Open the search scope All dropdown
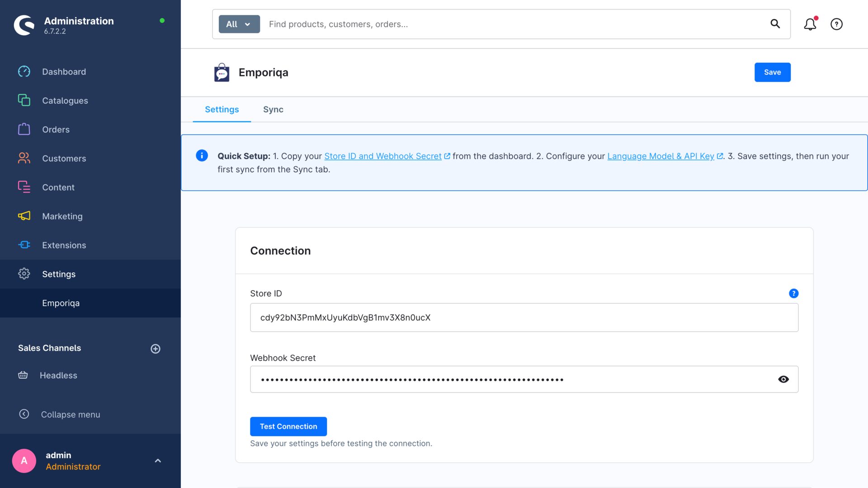Screen dimensions: 868x488 pos(238,24)
